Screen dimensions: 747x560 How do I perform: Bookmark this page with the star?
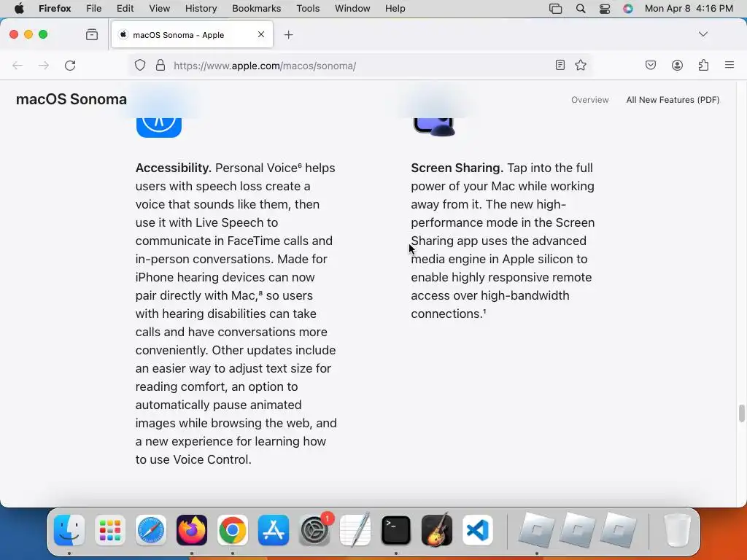tap(580, 65)
